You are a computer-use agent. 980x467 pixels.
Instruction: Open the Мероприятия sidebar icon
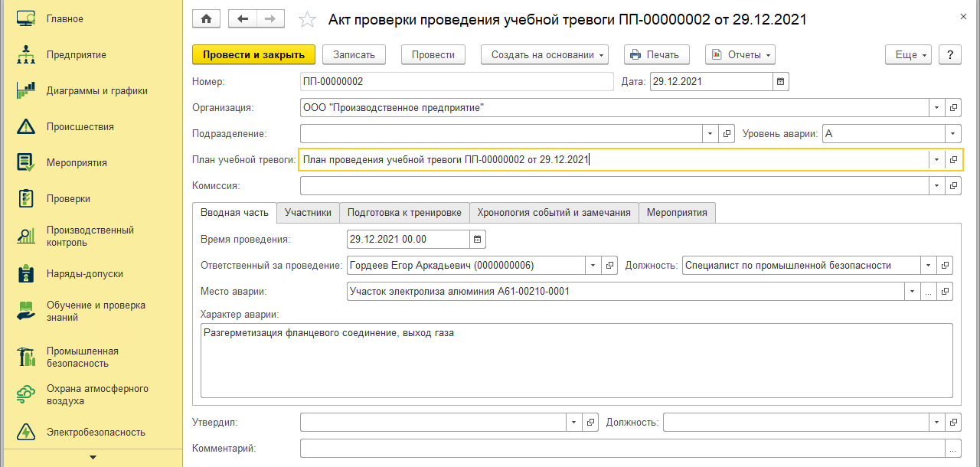26,162
